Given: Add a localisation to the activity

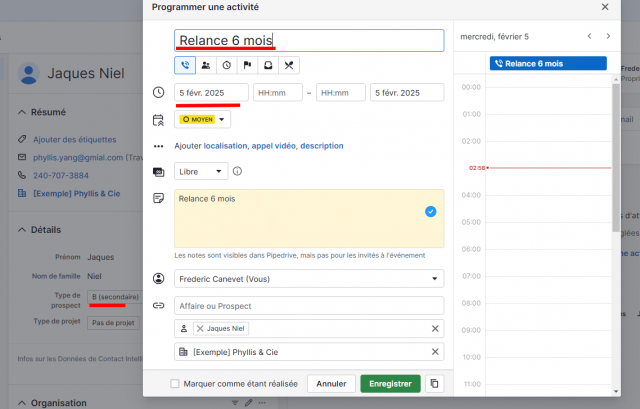Looking at the screenshot, I should click(225, 146).
